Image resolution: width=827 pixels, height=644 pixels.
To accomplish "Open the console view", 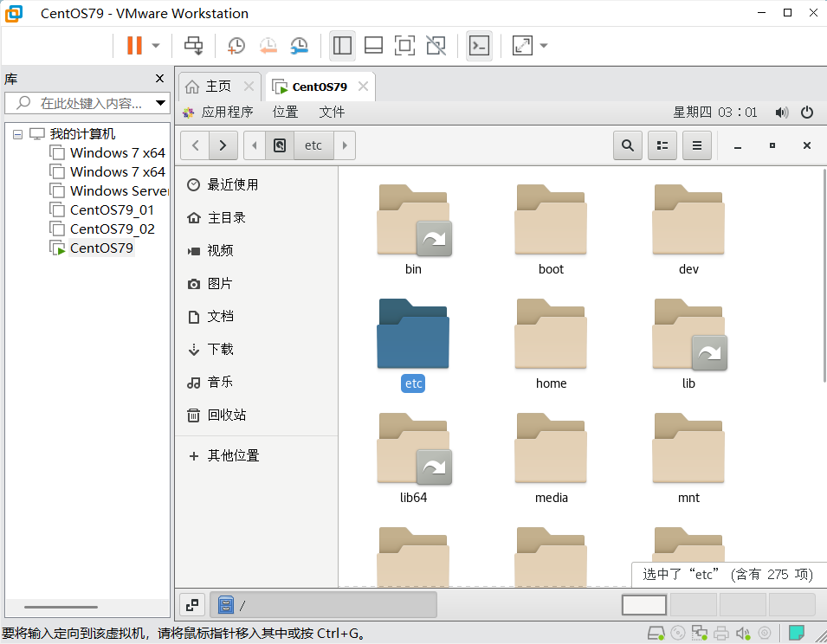I will [x=480, y=45].
